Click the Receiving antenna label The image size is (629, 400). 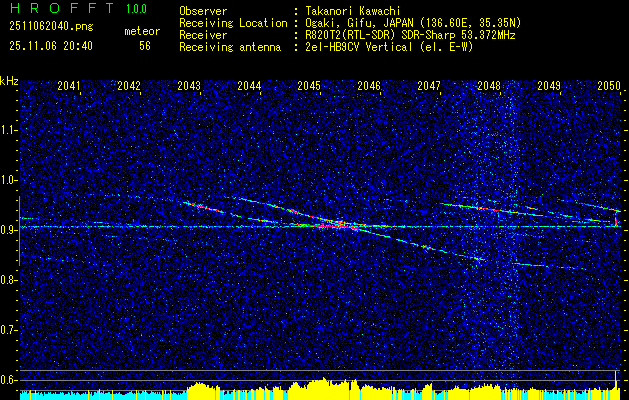230,47
